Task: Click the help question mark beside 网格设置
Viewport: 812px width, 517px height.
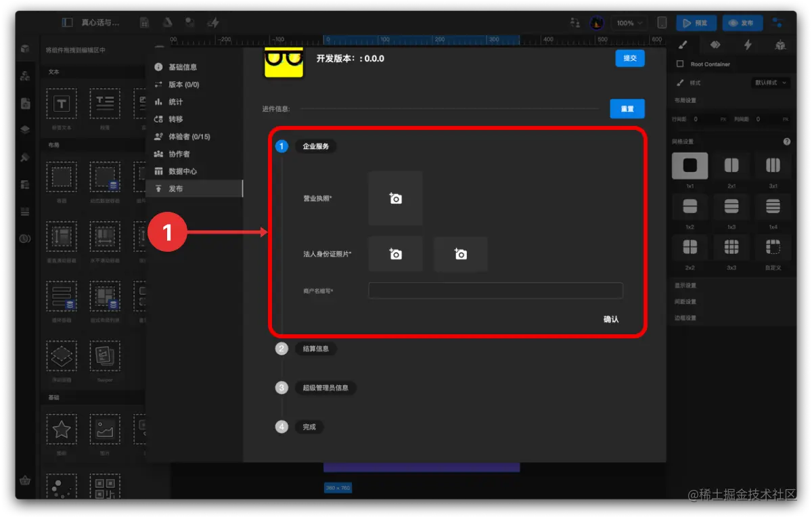Action: pyautogui.click(x=786, y=142)
